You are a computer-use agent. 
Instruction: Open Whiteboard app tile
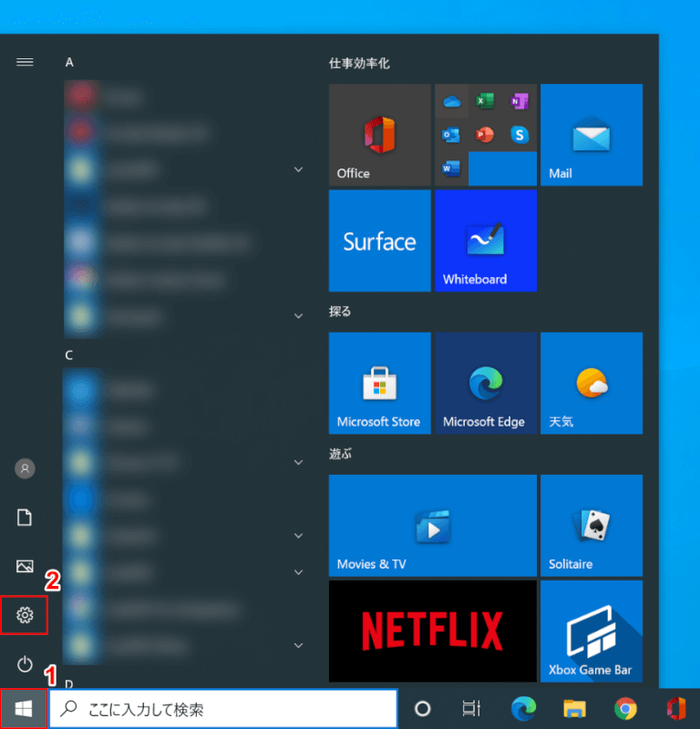(x=485, y=241)
